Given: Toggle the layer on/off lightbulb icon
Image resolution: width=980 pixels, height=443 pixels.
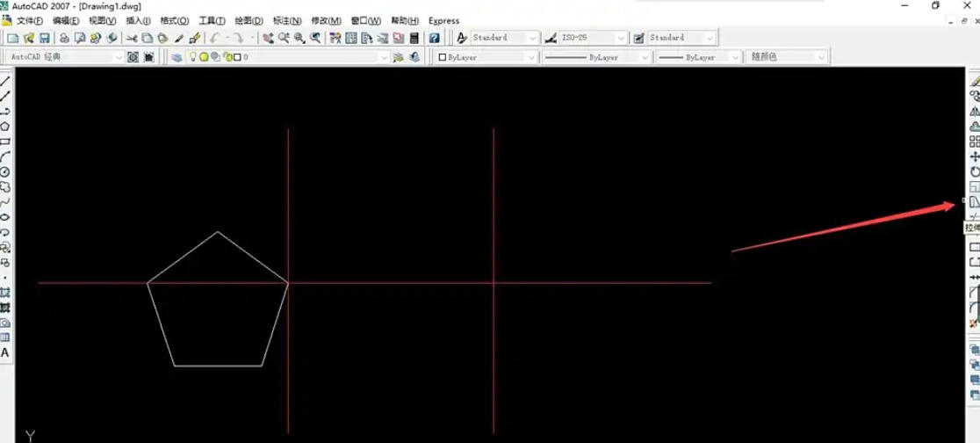Looking at the screenshot, I should [193, 57].
